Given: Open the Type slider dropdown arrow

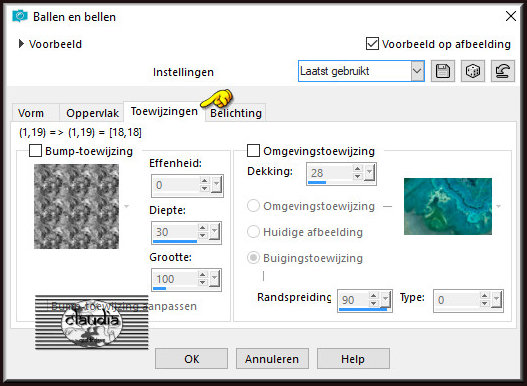Looking at the screenshot, I should pos(496,299).
